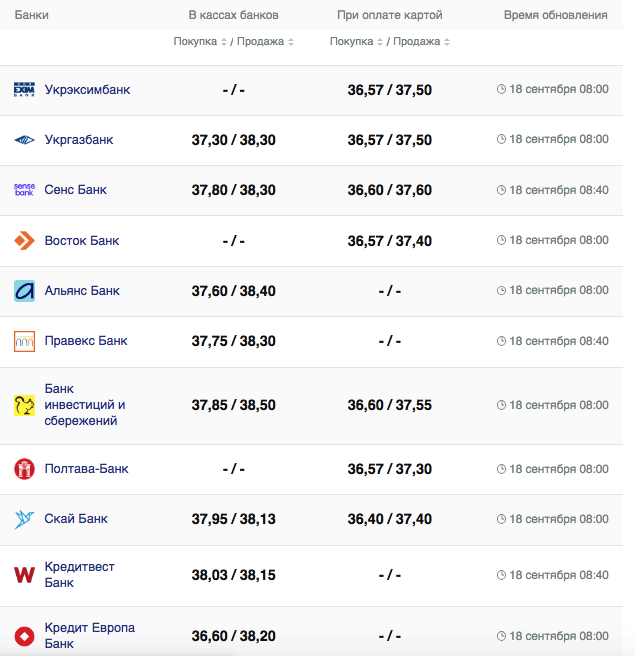Screen dimensions: 635x656
Task: Click the Кредит Европа Банк red logo
Action: tap(24, 636)
